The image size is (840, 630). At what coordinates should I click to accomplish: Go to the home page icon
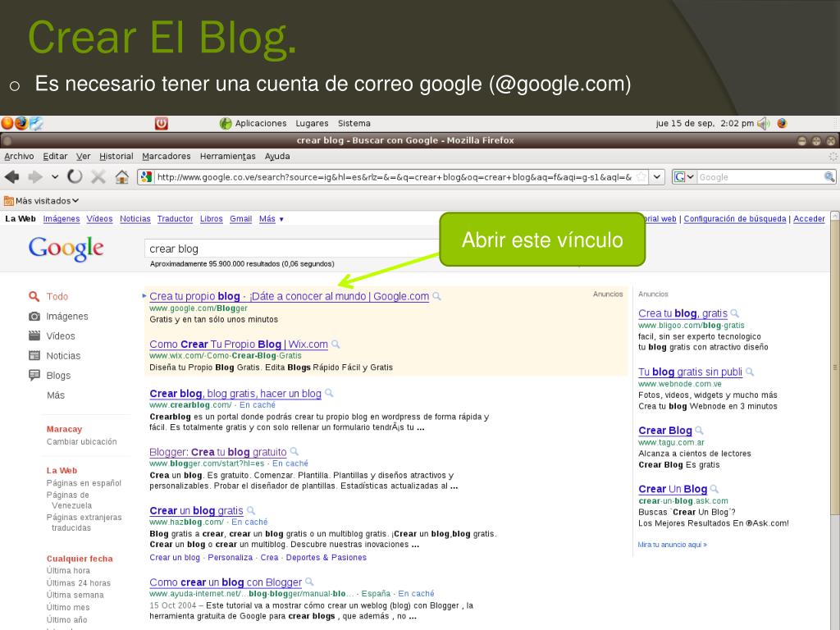(122, 177)
